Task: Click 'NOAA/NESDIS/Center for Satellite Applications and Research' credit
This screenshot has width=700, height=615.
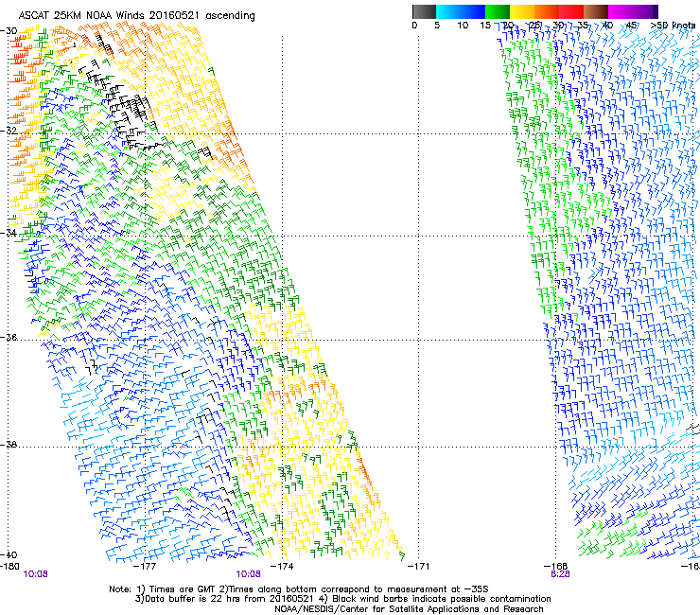Action: click(409, 609)
